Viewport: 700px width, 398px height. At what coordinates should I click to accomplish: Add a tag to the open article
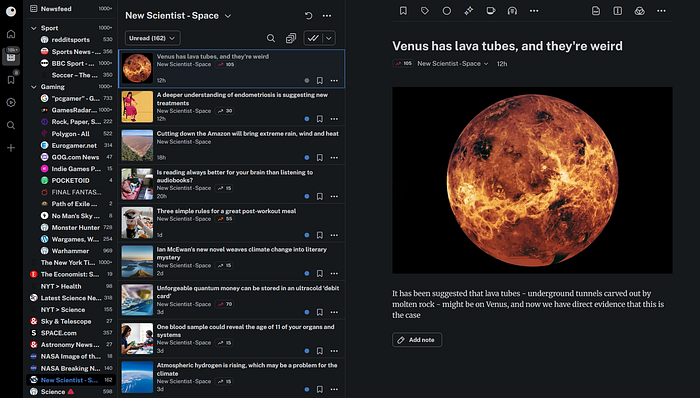tap(425, 11)
